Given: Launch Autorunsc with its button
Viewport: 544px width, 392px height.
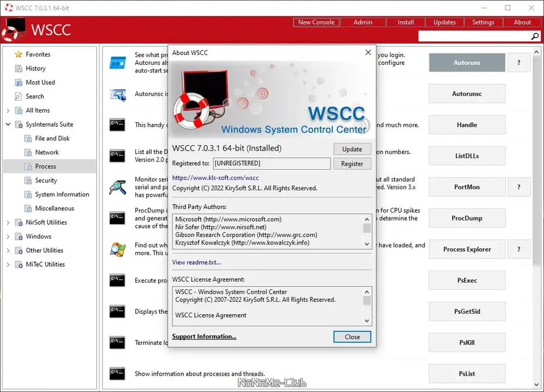Looking at the screenshot, I should (467, 94).
